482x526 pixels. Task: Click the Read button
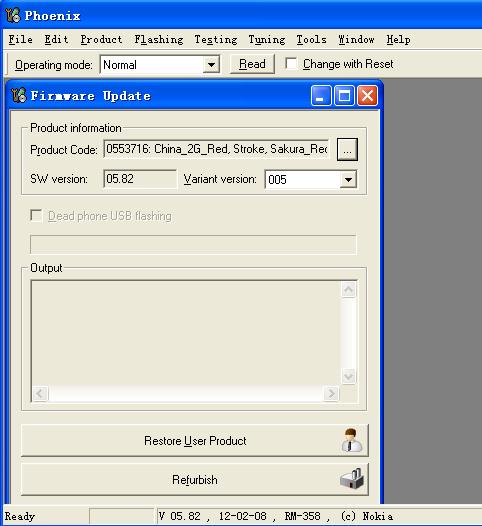pos(252,64)
